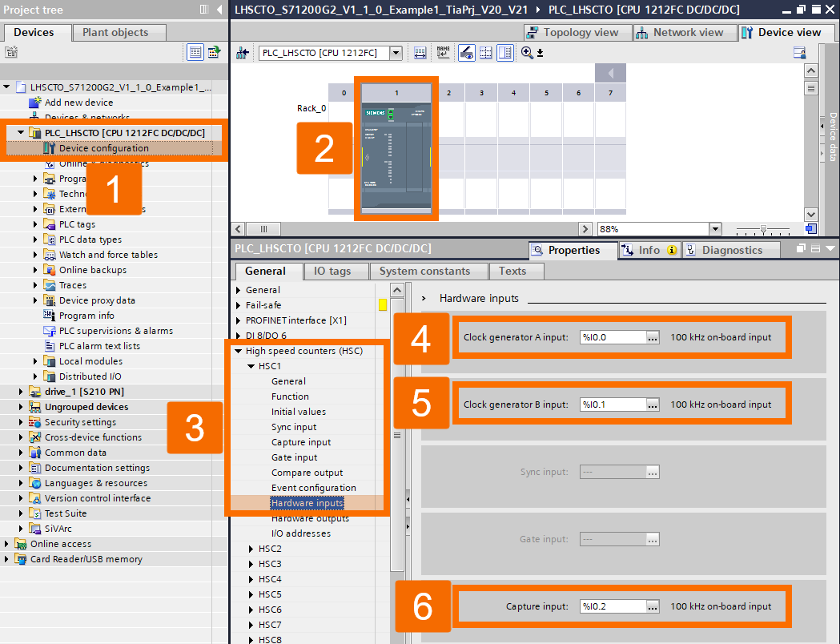The height and width of the screenshot is (644, 840).
Task: Expand the Fail-safe properties node
Action: (x=239, y=305)
